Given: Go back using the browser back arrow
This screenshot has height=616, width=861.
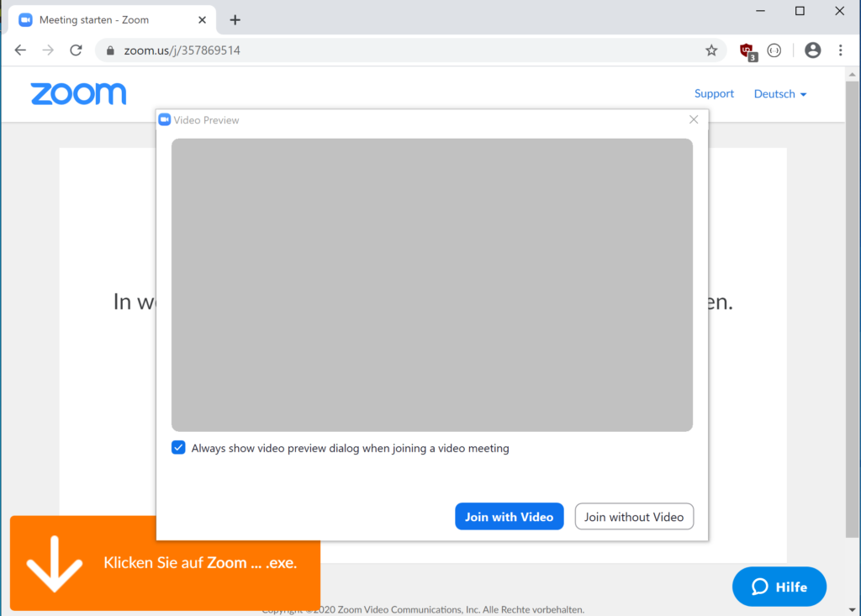Looking at the screenshot, I should click(x=20, y=50).
